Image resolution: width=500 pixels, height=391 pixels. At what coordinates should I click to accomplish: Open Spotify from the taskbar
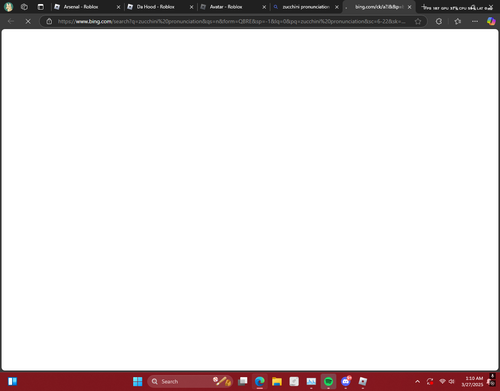coord(328,381)
